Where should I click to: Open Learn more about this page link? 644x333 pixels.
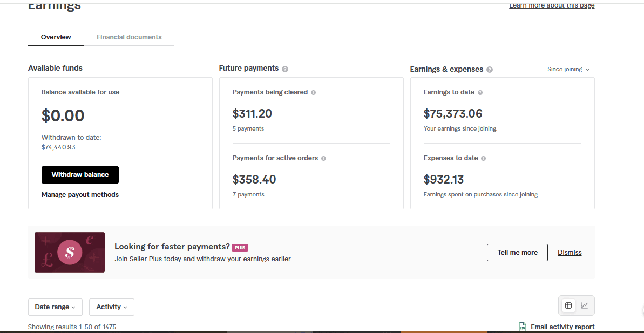click(x=552, y=5)
